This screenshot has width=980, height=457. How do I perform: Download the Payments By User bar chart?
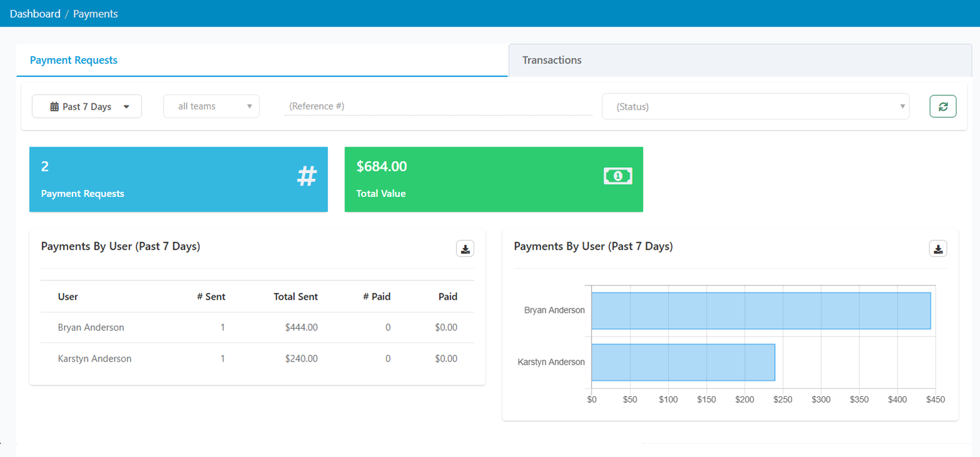938,249
